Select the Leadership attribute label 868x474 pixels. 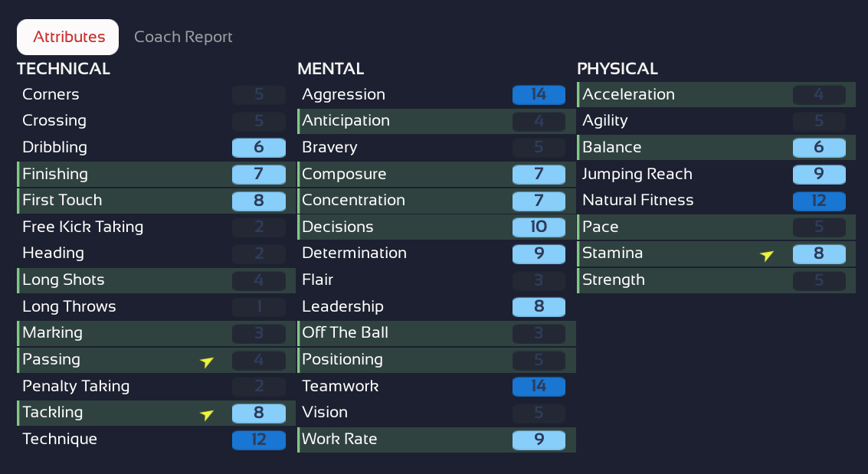point(342,306)
